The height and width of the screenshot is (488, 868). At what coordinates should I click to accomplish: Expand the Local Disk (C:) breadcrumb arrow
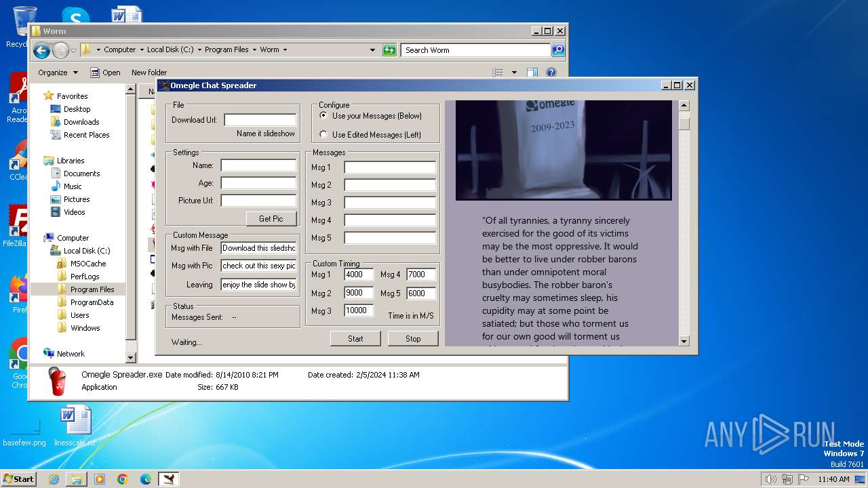(199, 50)
